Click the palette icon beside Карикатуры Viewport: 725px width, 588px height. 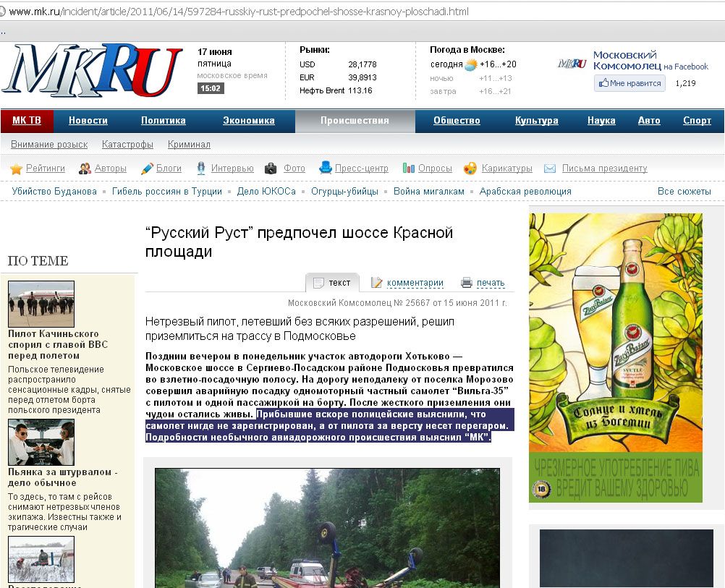[x=470, y=169]
